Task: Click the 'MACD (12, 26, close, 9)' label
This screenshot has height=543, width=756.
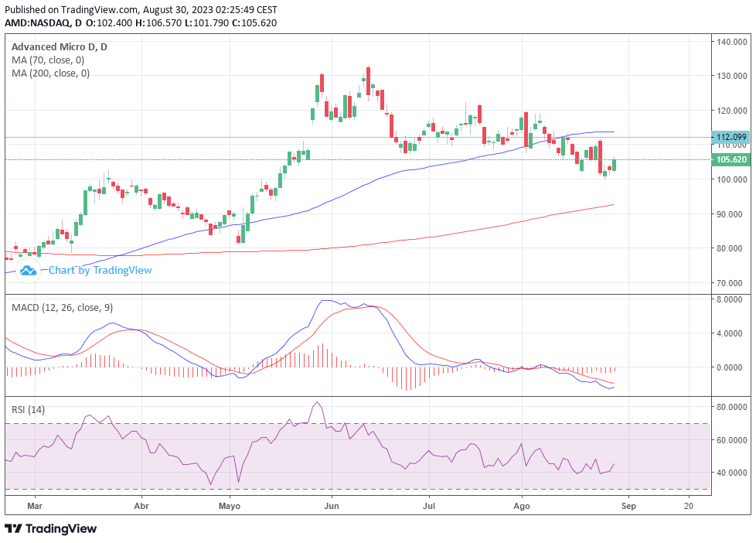Action: pos(62,307)
